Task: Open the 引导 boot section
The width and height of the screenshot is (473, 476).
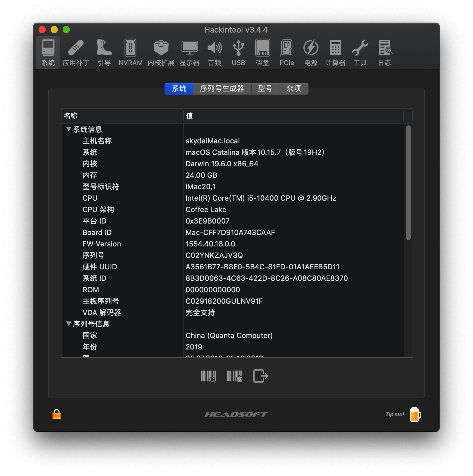Action: [104, 53]
